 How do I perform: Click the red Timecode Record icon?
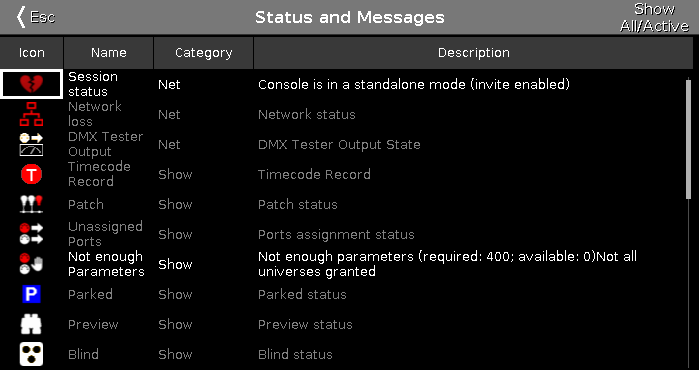tap(31, 174)
